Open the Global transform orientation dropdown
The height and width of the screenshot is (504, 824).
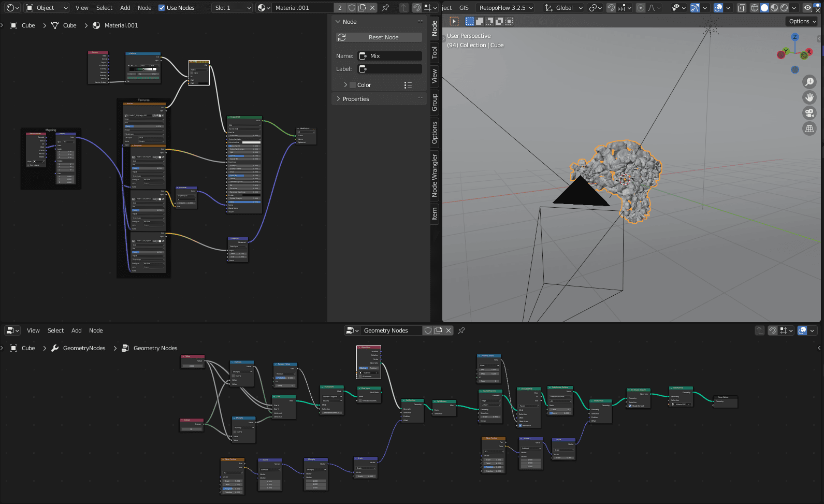coord(563,8)
